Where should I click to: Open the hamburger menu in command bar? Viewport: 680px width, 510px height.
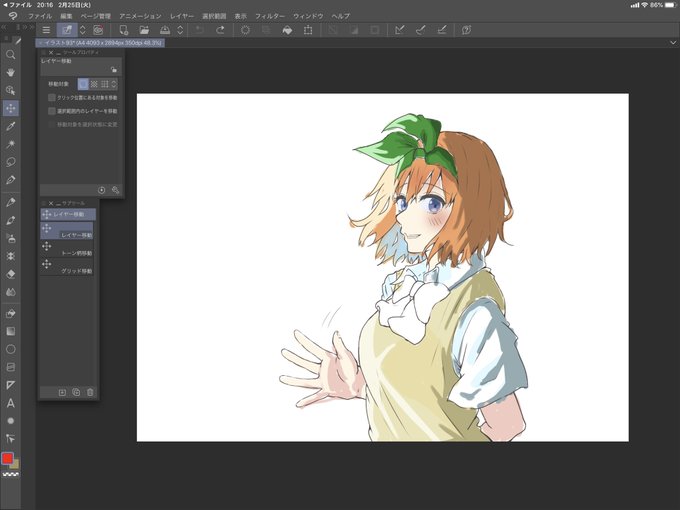point(46,30)
